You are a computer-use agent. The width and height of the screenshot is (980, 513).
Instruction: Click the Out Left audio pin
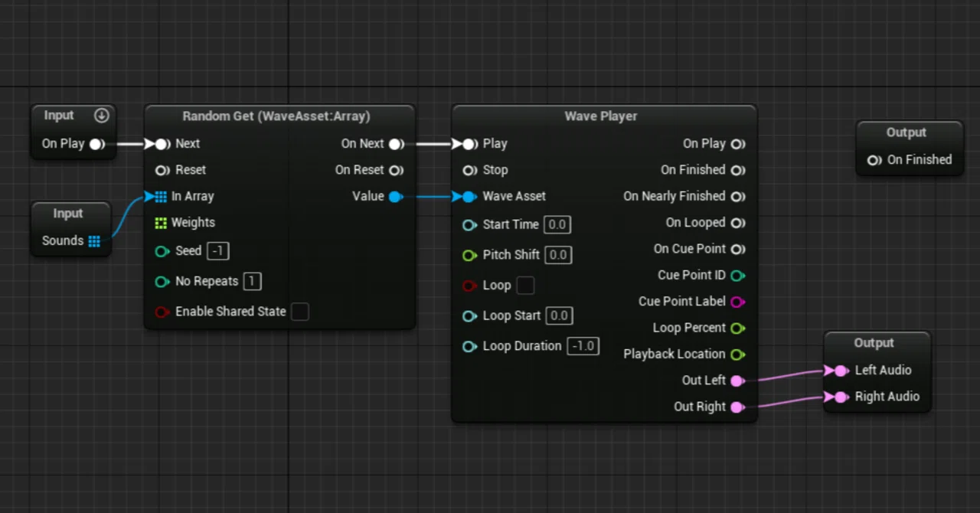click(737, 381)
